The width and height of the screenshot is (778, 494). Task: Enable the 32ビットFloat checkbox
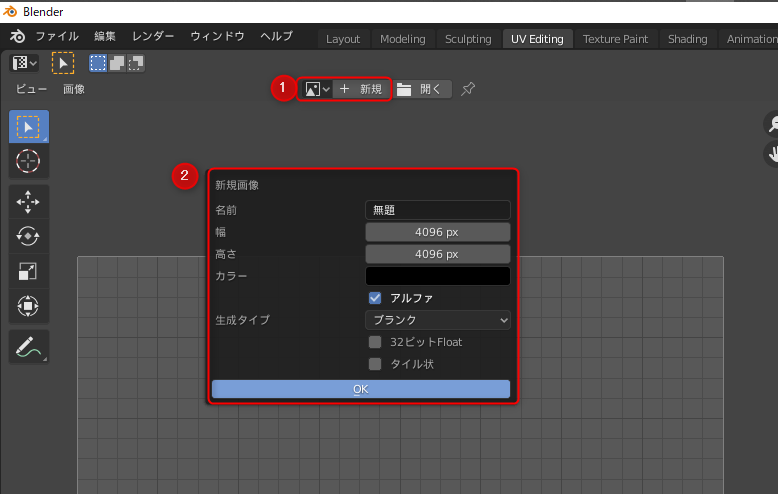click(376, 342)
